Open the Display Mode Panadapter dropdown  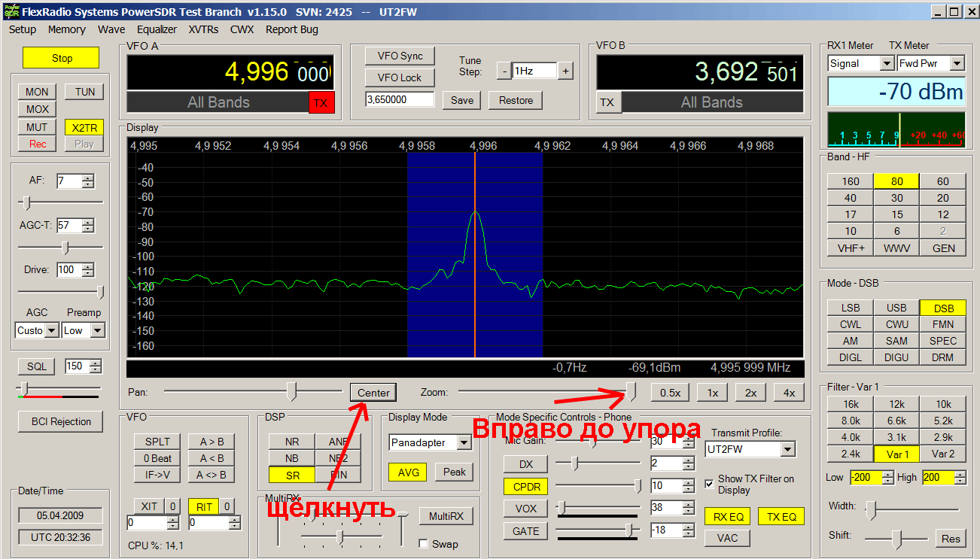click(x=464, y=443)
